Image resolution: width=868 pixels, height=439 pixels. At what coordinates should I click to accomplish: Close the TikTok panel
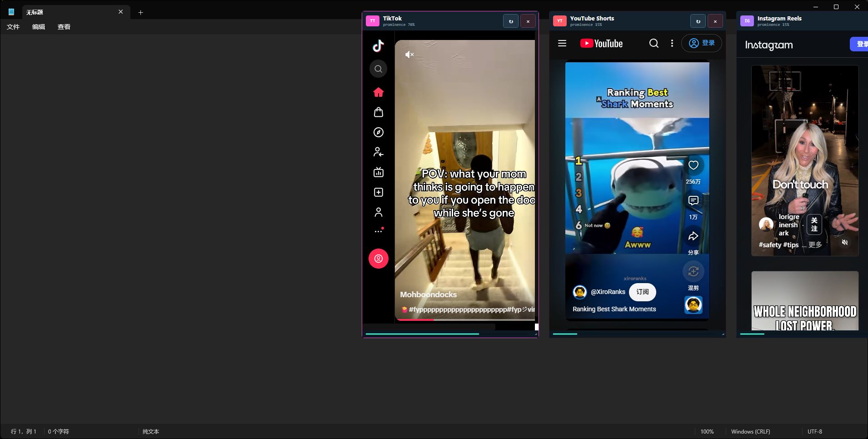528,21
